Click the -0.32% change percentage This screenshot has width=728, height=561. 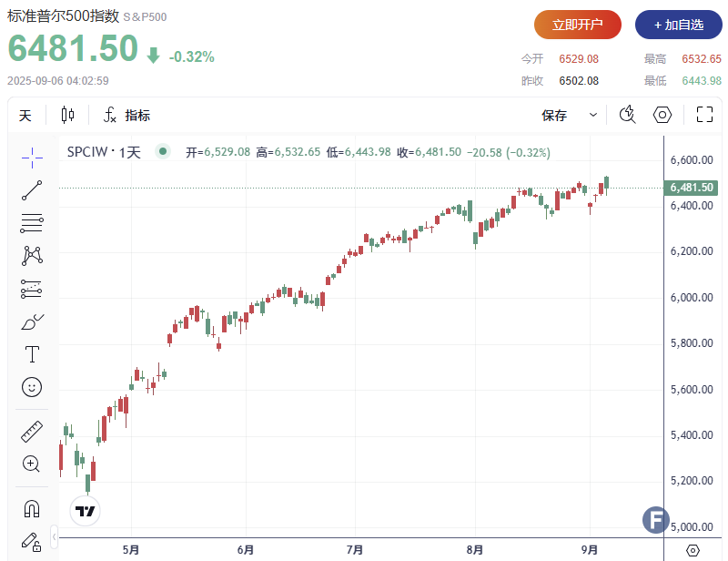(192, 56)
